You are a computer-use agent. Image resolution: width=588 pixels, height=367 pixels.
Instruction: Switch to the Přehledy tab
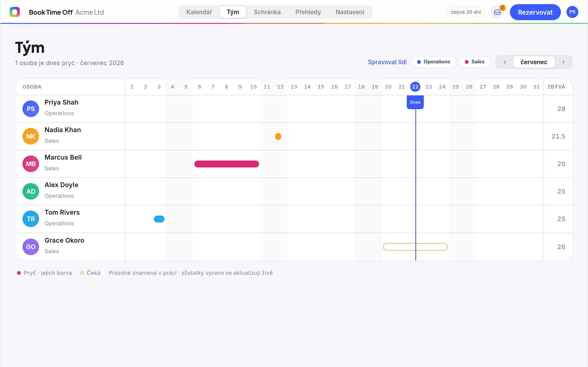tap(308, 12)
